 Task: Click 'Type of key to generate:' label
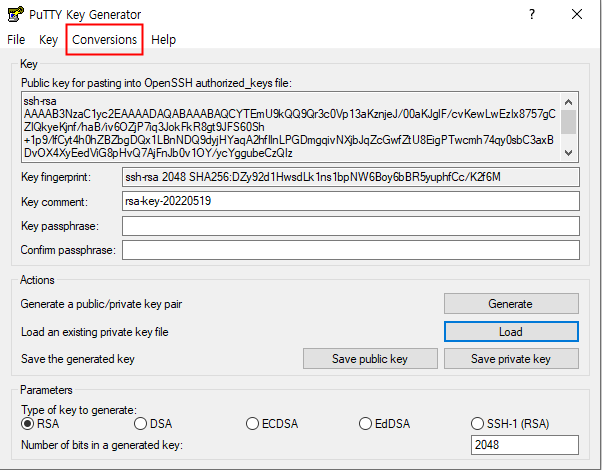point(79,410)
